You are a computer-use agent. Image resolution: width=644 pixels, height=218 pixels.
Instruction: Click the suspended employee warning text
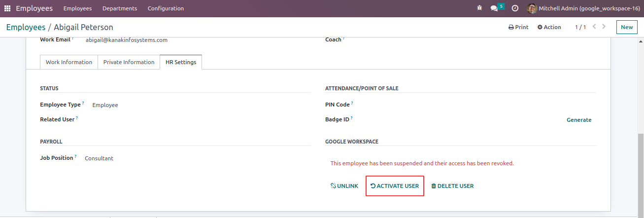[422, 163]
